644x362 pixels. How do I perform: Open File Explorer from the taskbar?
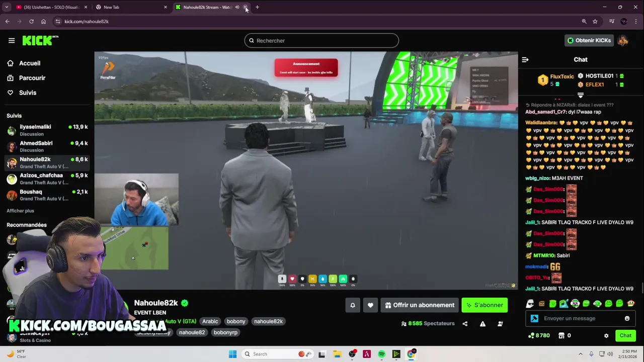tap(337, 354)
